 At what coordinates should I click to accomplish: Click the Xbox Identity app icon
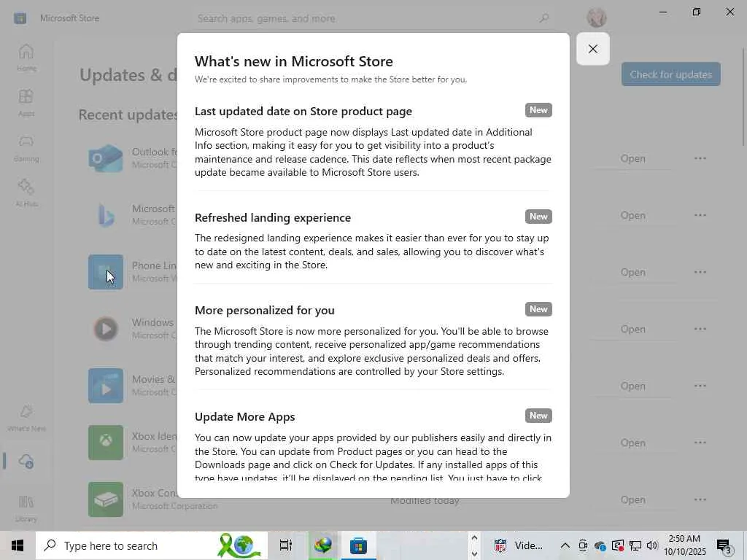tap(106, 443)
